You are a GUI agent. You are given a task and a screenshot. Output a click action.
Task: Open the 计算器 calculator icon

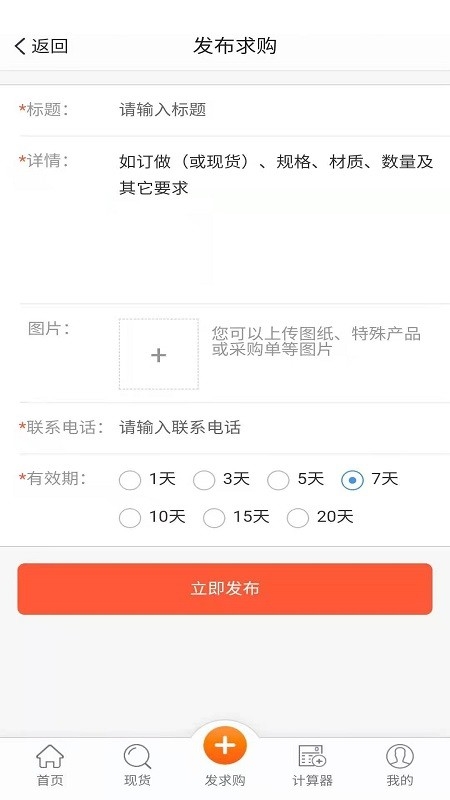tap(312, 756)
